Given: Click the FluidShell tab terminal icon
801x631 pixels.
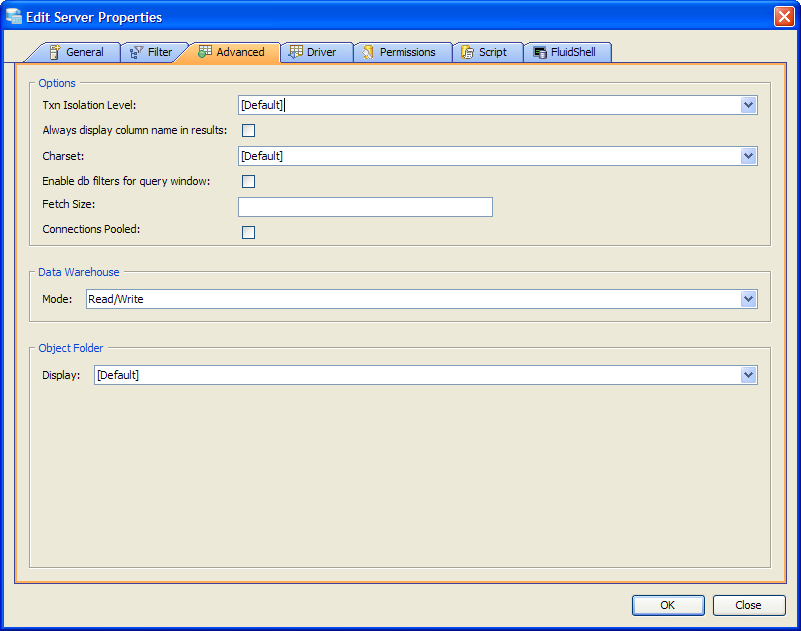Looking at the screenshot, I should click(540, 52).
